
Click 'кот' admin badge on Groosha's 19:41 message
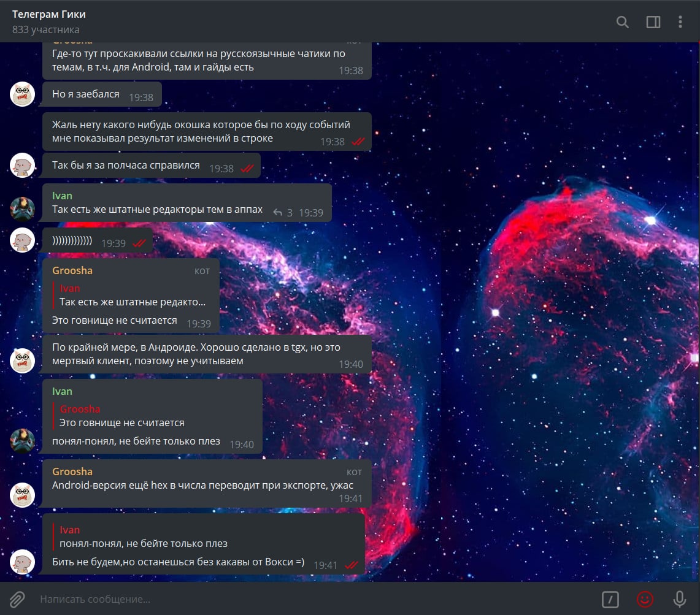point(354,472)
